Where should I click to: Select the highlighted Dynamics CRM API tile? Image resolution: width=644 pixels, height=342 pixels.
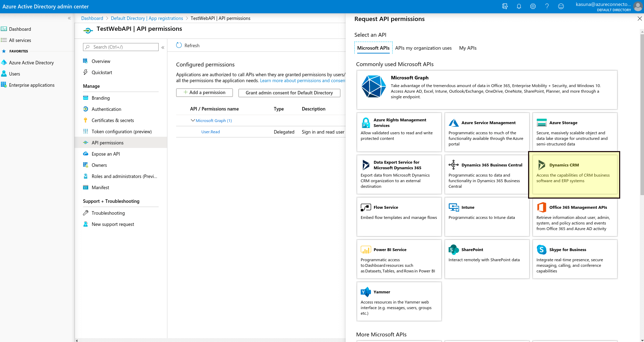[x=574, y=174]
